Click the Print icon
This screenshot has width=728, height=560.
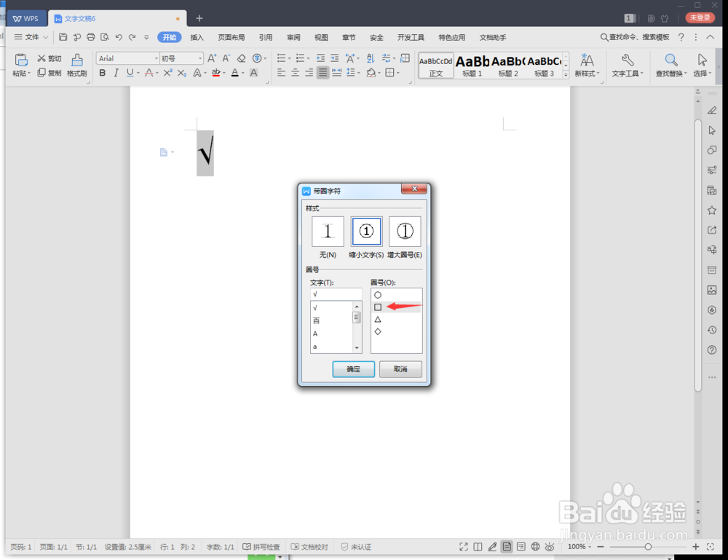91,37
